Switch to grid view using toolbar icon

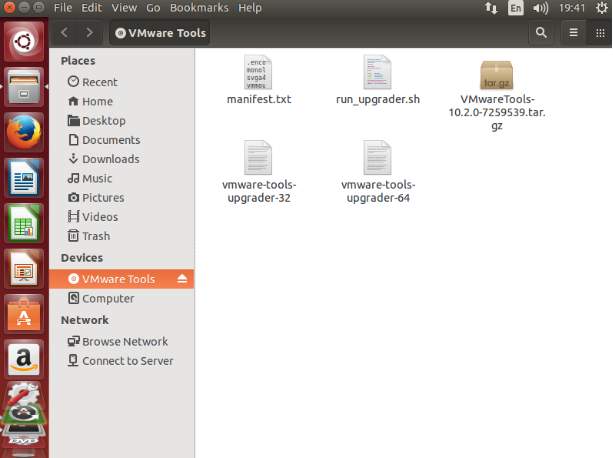(600, 33)
